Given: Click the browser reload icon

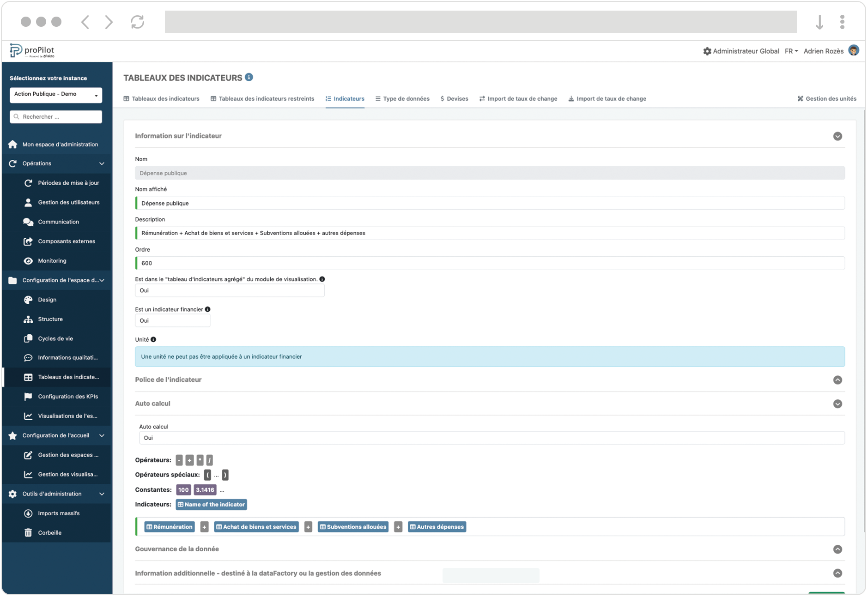Looking at the screenshot, I should click(137, 22).
